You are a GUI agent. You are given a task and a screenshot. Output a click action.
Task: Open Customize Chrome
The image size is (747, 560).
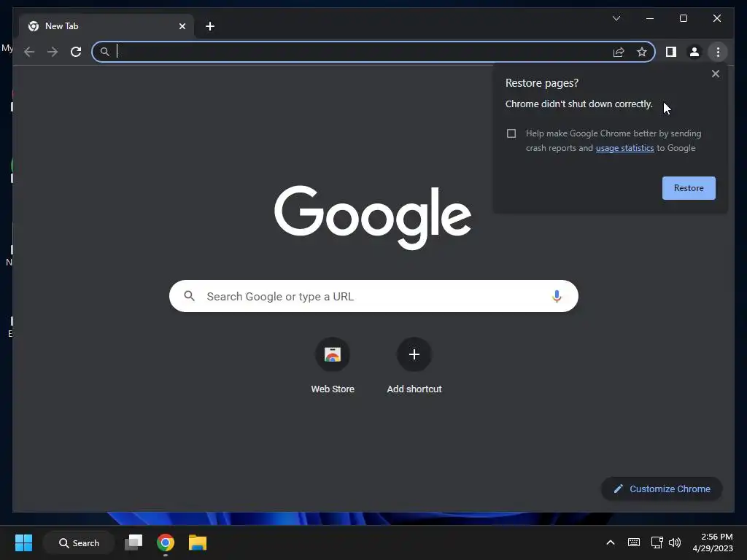[662, 489]
